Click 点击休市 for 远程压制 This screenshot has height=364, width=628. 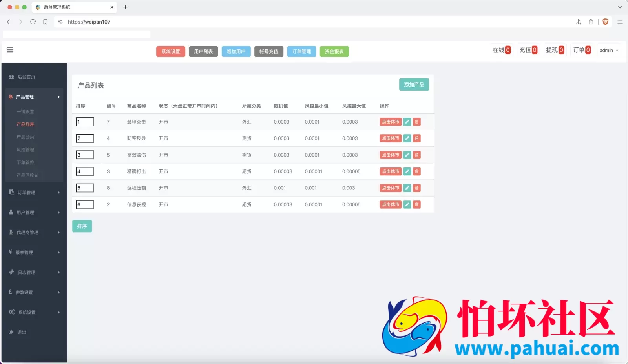[391, 188]
